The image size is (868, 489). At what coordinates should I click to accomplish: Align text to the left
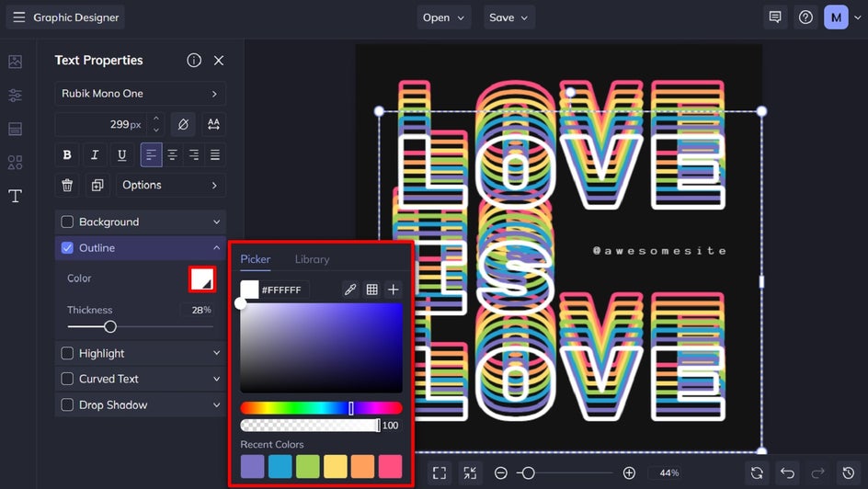pos(151,155)
